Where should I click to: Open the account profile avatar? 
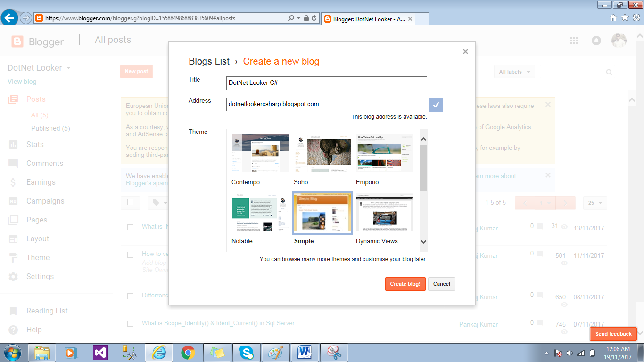tap(619, 41)
